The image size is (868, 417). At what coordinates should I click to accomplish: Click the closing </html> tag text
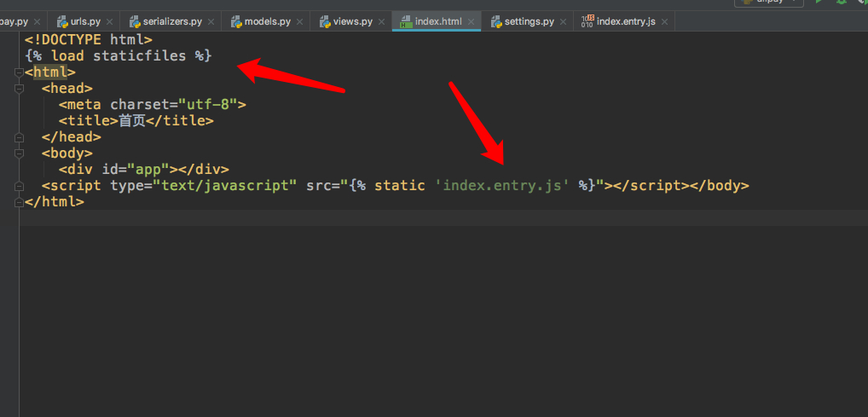[55, 201]
